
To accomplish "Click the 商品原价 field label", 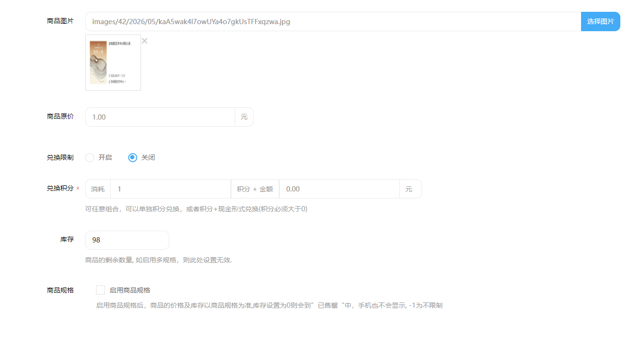I will (x=60, y=117).
